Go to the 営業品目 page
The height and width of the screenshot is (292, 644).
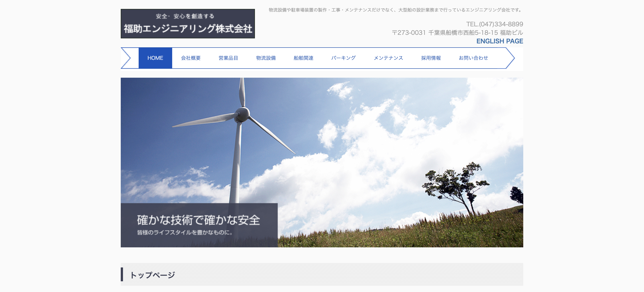click(228, 58)
